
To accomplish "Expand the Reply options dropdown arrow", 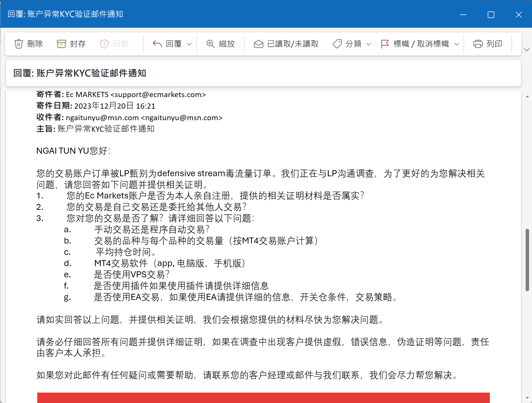I will point(189,44).
